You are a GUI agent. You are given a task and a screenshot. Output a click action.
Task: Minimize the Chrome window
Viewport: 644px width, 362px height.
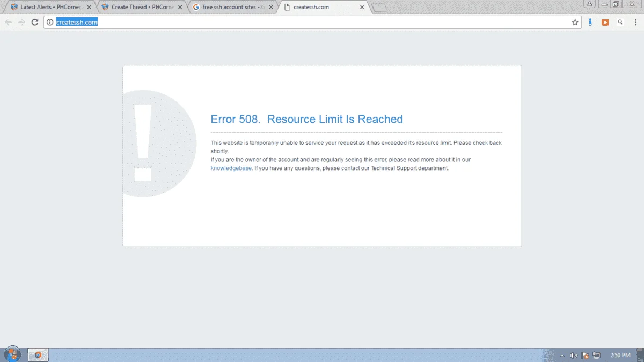604,4
